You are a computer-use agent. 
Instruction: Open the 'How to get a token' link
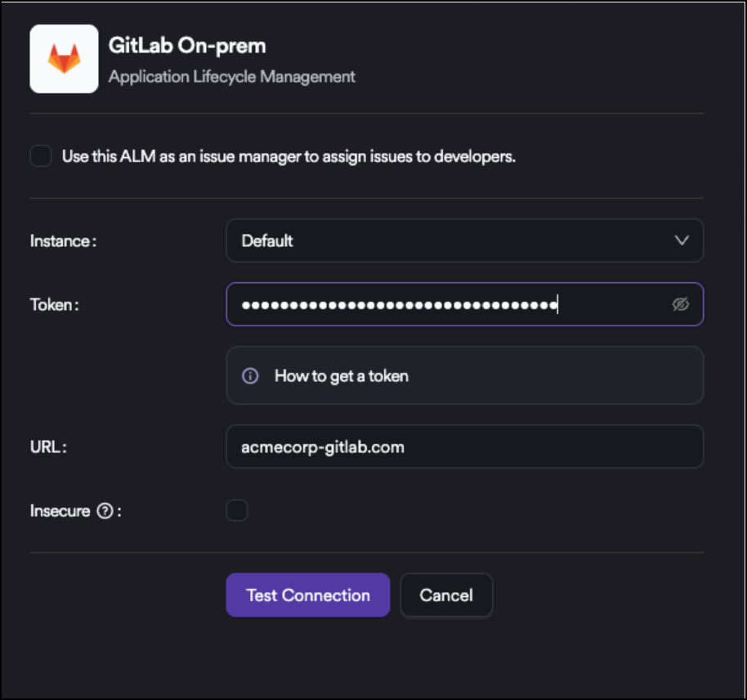point(342,376)
